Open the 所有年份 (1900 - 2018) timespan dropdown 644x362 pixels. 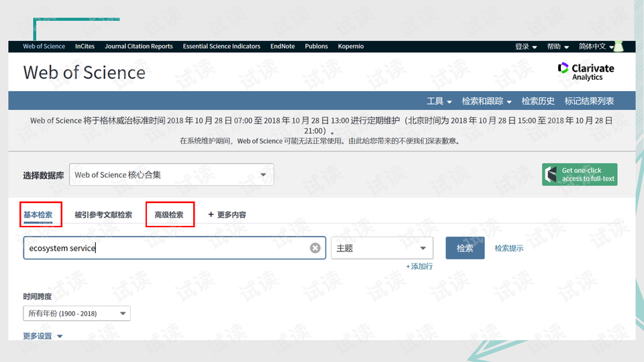(76, 314)
